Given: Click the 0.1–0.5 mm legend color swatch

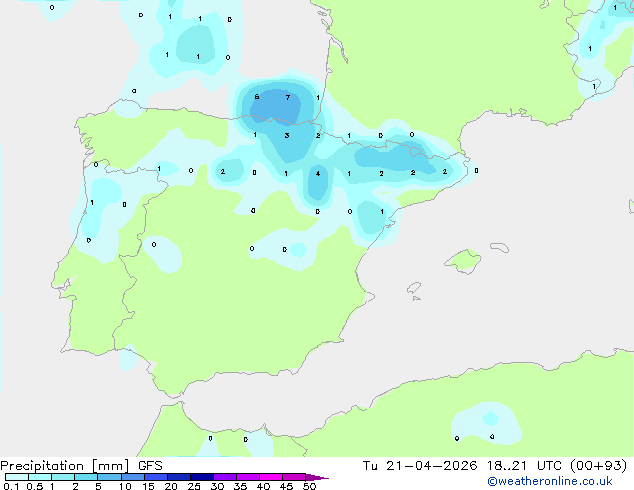Looking at the screenshot, I should tap(17, 477).
